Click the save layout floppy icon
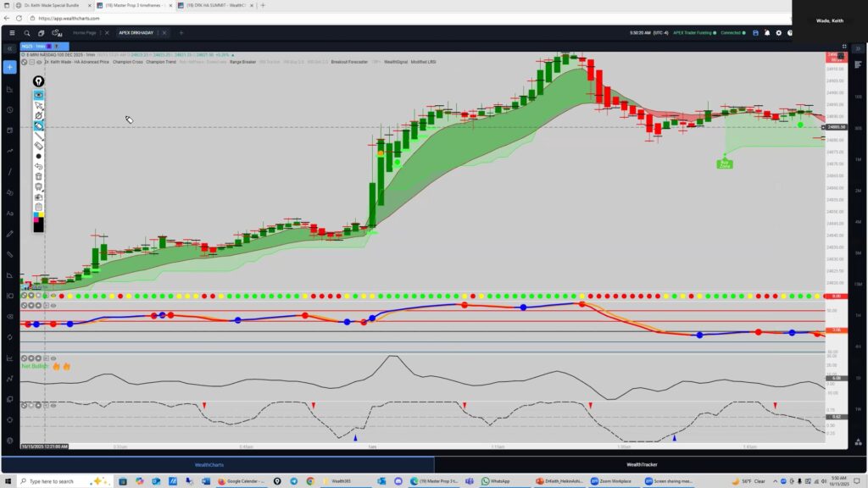The width and height of the screenshot is (868, 488). point(754,33)
